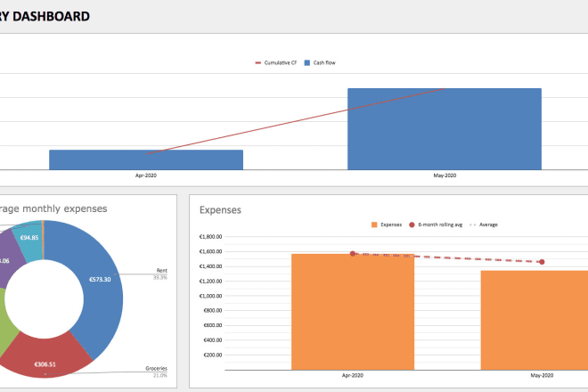The width and height of the screenshot is (588, 392).
Task: Click the May-2020 label under cash flow chart
Action: pos(445,176)
